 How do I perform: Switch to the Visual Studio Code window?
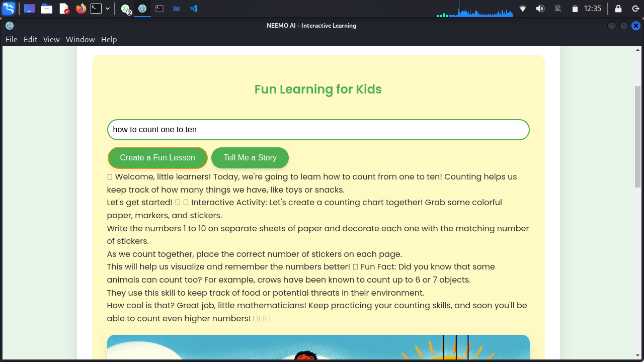click(194, 9)
